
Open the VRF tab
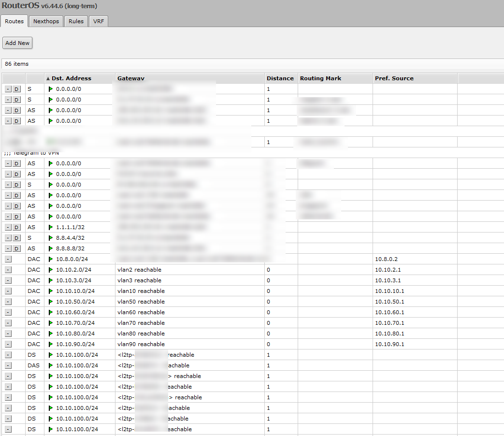click(x=99, y=21)
